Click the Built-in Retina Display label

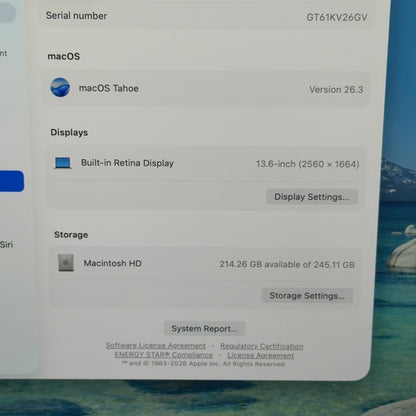(127, 163)
